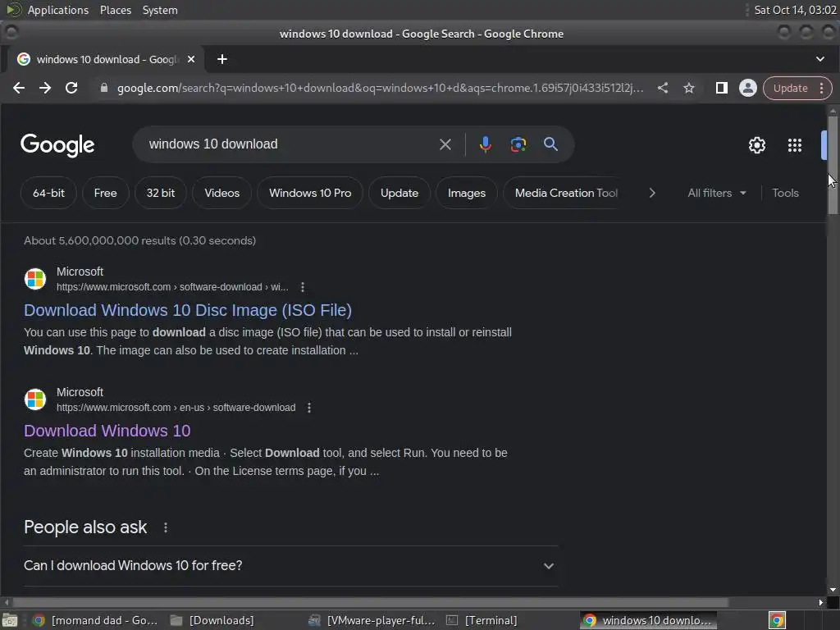Bookmark this page with the star

tap(689, 88)
